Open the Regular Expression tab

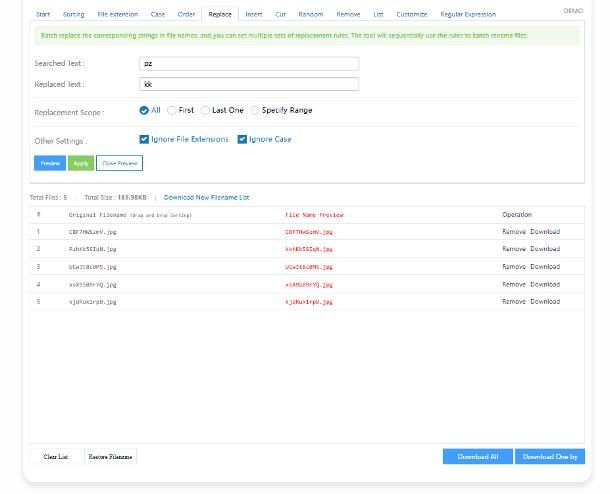(467, 15)
